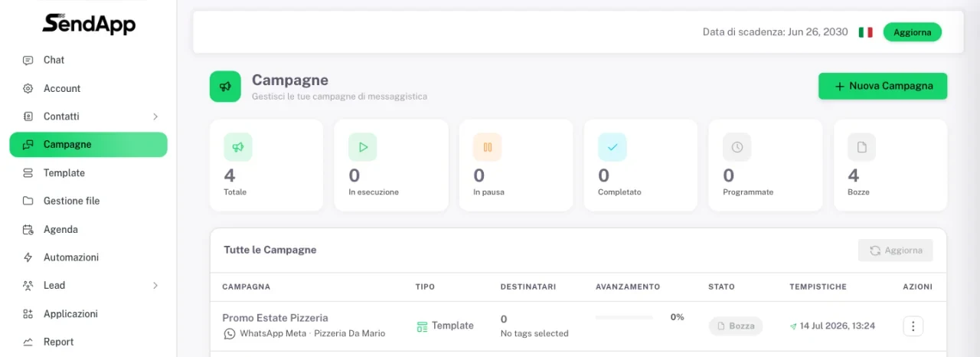Click the In esecuzione play icon

pyautogui.click(x=363, y=147)
